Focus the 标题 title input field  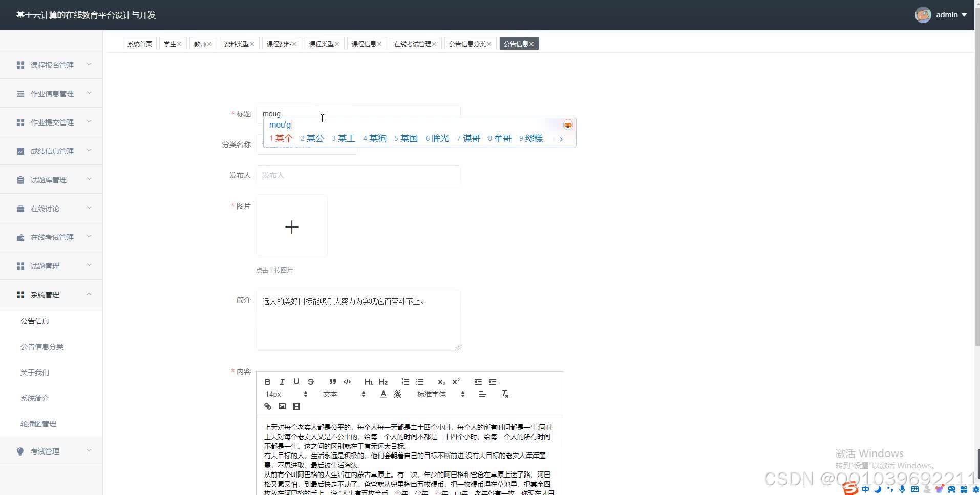click(358, 114)
